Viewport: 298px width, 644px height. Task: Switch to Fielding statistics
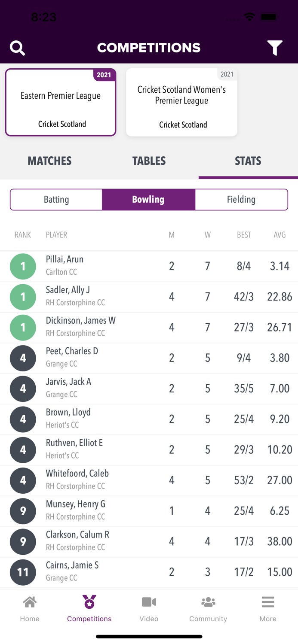[x=241, y=199]
